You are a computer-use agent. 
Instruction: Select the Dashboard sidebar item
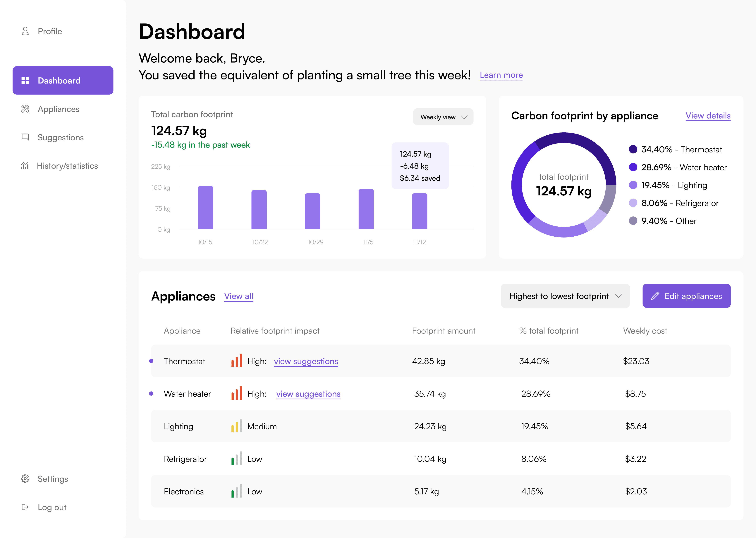[x=63, y=81]
